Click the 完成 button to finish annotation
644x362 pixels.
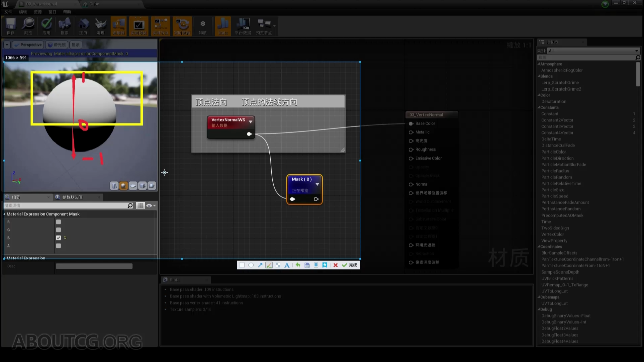pyautogui.click(x=350, y=265)
